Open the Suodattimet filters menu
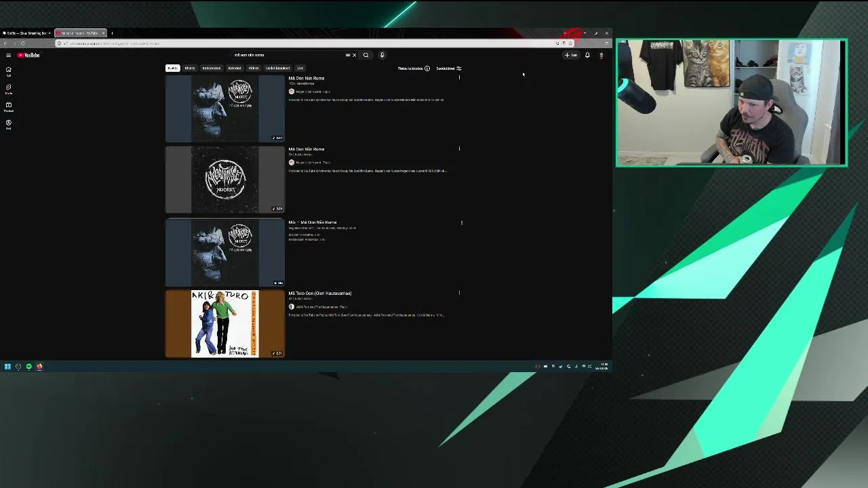The image size is (868, 488). [448, 68]
